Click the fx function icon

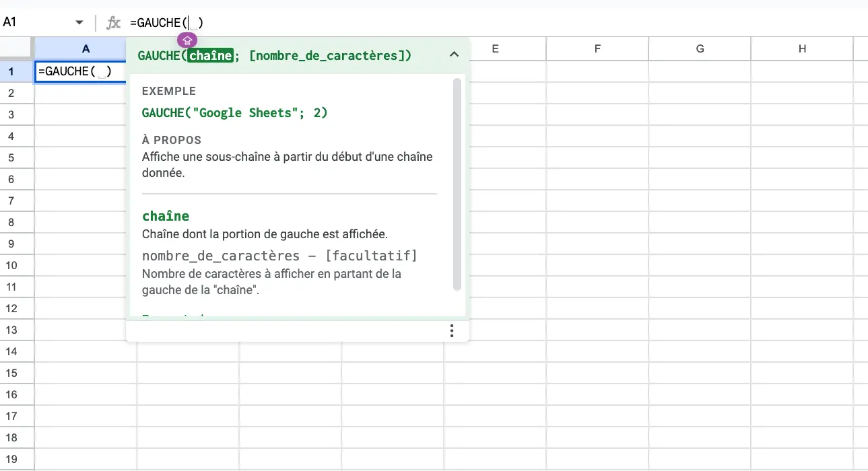[x=114, y=23]
